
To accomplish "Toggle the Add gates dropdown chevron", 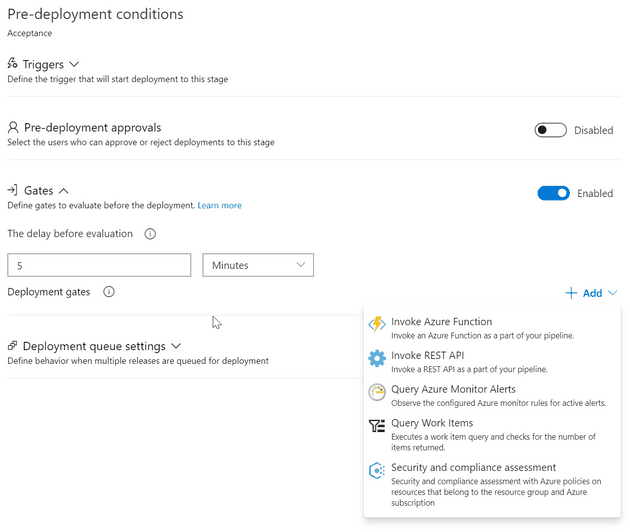I will coord(612,293).
